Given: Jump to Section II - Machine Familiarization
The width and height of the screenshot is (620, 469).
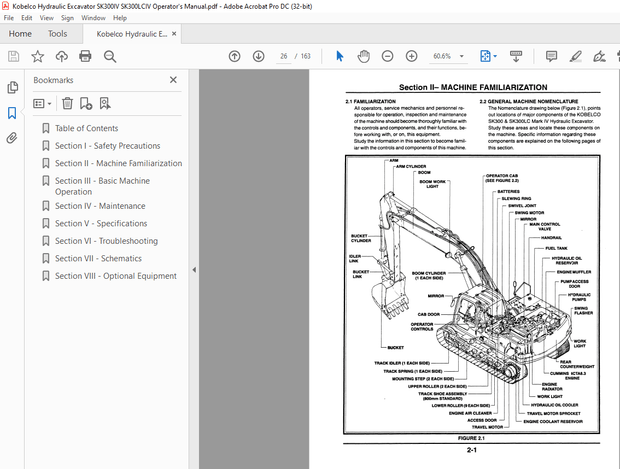Looking at the screenshot, I should tap(118, 163).
